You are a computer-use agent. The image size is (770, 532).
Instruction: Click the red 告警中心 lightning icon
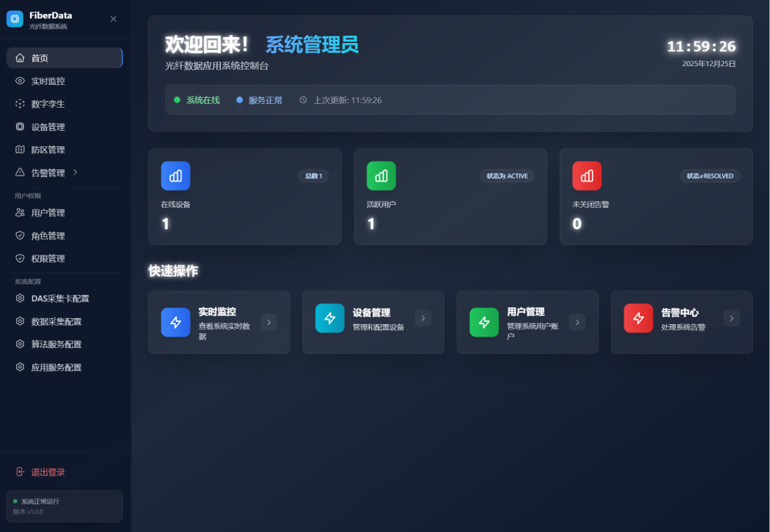(x=638, y=318)
